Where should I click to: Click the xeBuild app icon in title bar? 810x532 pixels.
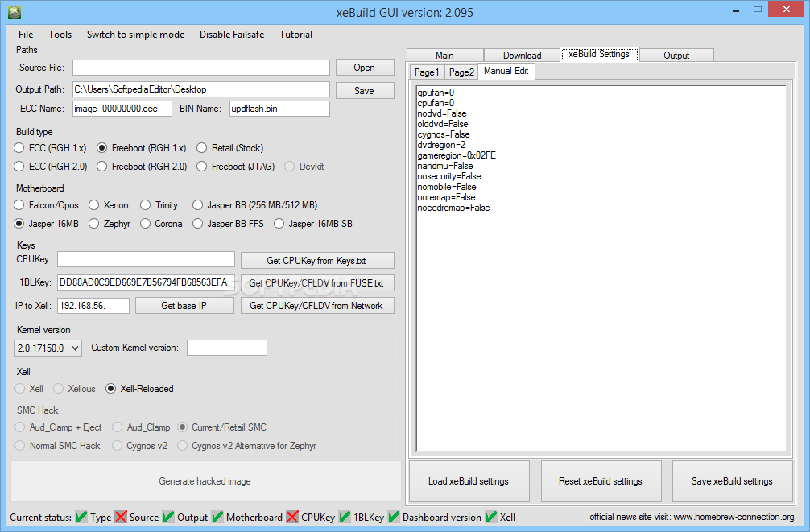click(14, 11)
